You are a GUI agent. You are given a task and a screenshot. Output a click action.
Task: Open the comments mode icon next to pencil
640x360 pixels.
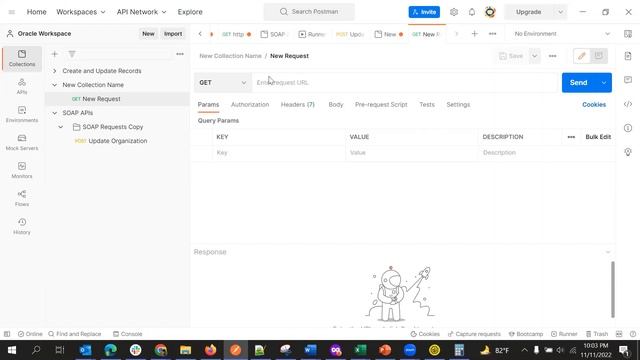[x=599, y=56]
